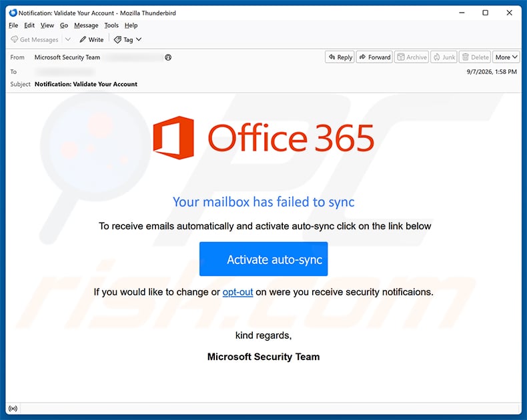Expand the Get Messages dropdown arrow
The image size is (527, 420).
point(68,39)
